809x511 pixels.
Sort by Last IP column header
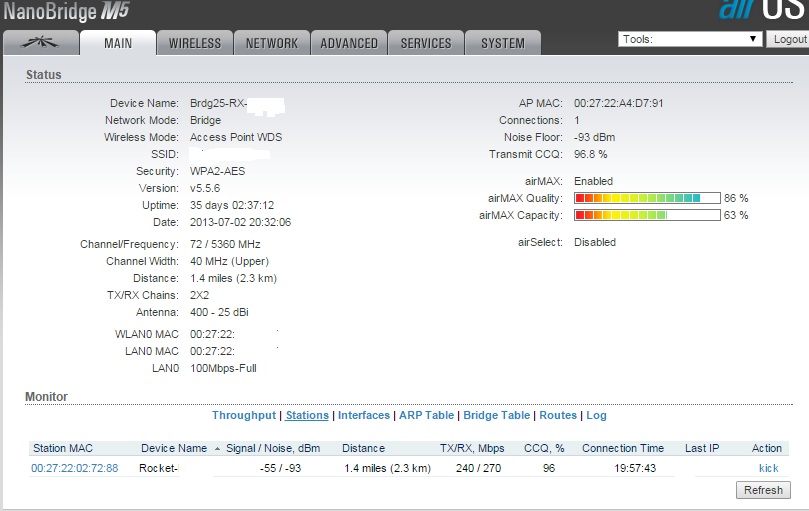pos(702,448)
